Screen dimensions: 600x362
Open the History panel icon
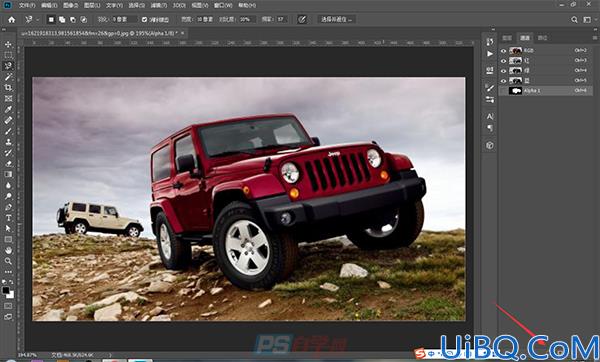point(490,42)
